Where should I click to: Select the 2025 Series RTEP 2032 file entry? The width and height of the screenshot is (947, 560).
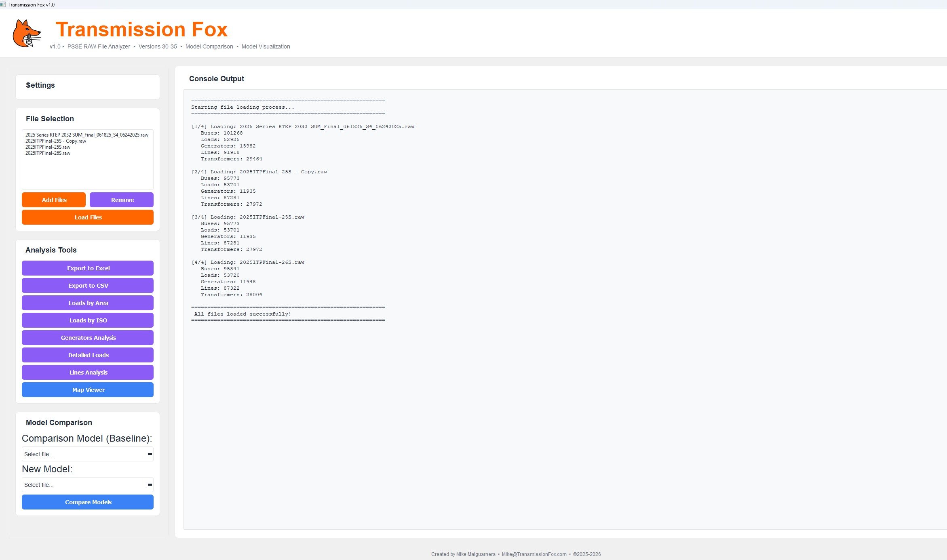pyautogui.click(x=86, y=135)
